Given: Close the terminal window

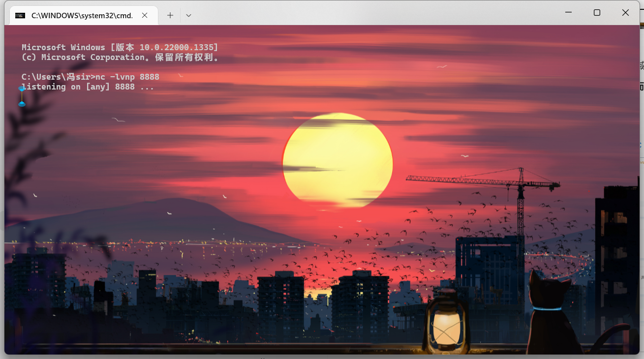Looking at the screenshot, I should (x=625, y=13).
